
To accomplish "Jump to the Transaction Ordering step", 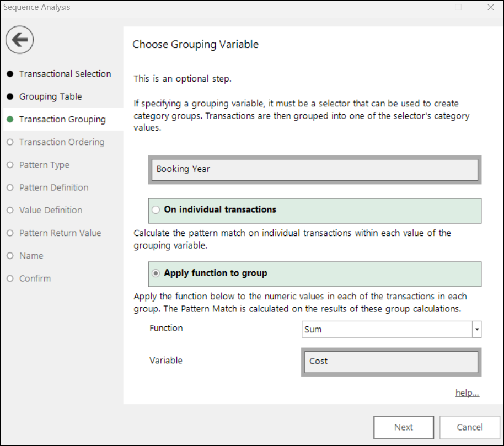I will click(62, 142).
